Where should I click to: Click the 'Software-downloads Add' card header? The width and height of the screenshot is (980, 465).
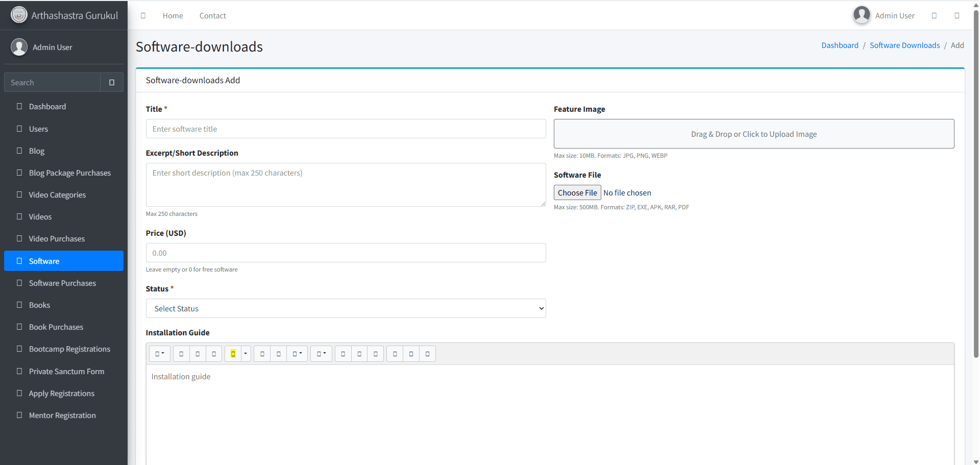(550, 80)
